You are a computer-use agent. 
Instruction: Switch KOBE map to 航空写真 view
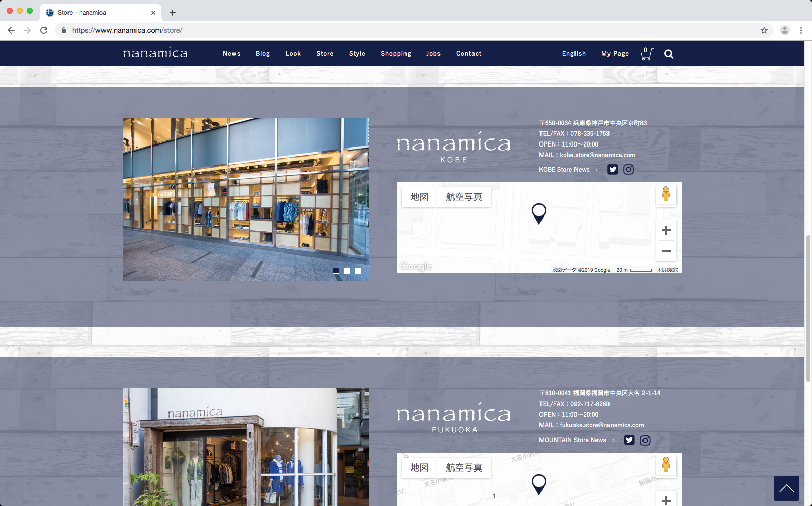click(464, 197)
